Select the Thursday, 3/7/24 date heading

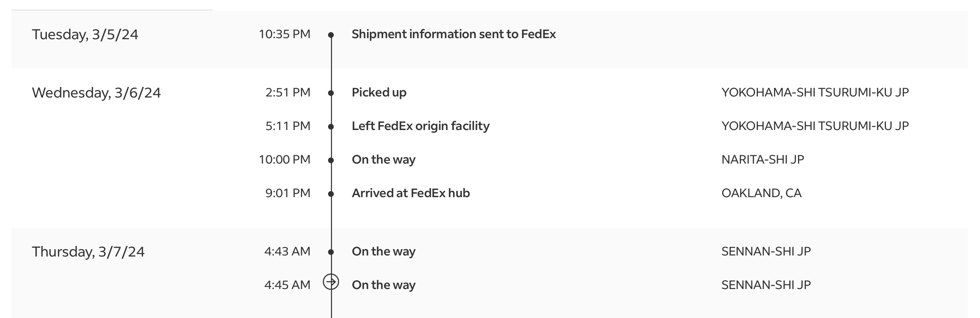[x=88, y=252]
